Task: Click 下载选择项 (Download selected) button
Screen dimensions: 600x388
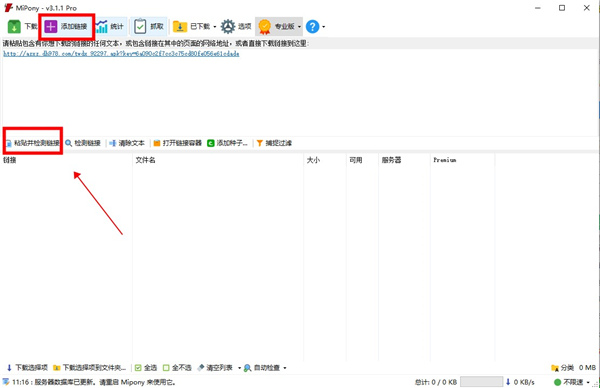Action: click(27, 368)
